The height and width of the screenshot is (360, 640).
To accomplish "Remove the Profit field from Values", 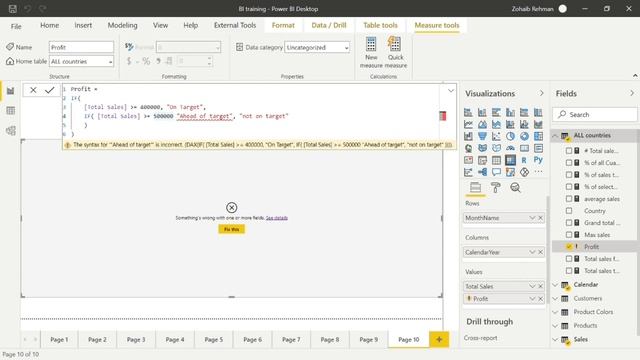I will 540,299.
